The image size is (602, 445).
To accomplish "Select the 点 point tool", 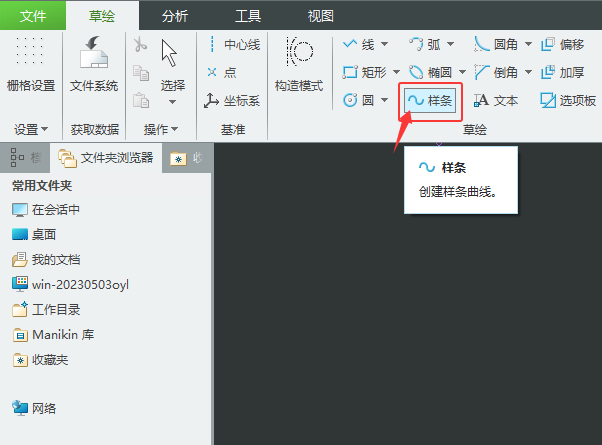I will point(222,73).
